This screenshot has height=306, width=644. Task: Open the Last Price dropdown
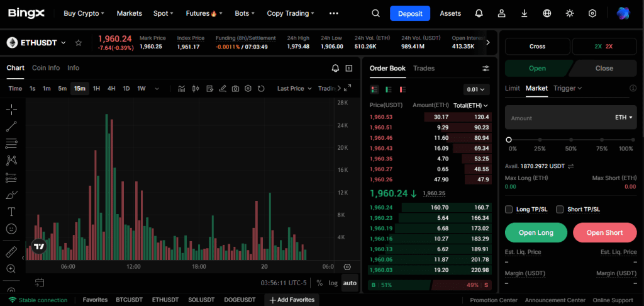[x=294, y=88]
